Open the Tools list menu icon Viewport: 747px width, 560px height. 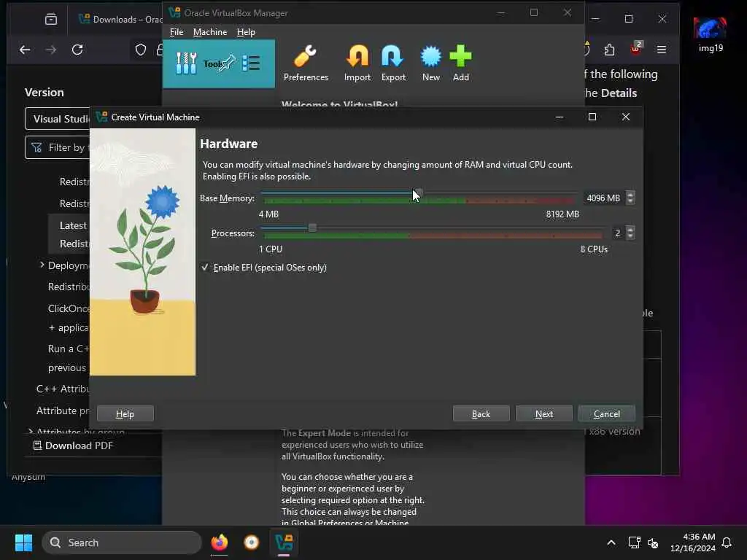[x=251, y=63]
